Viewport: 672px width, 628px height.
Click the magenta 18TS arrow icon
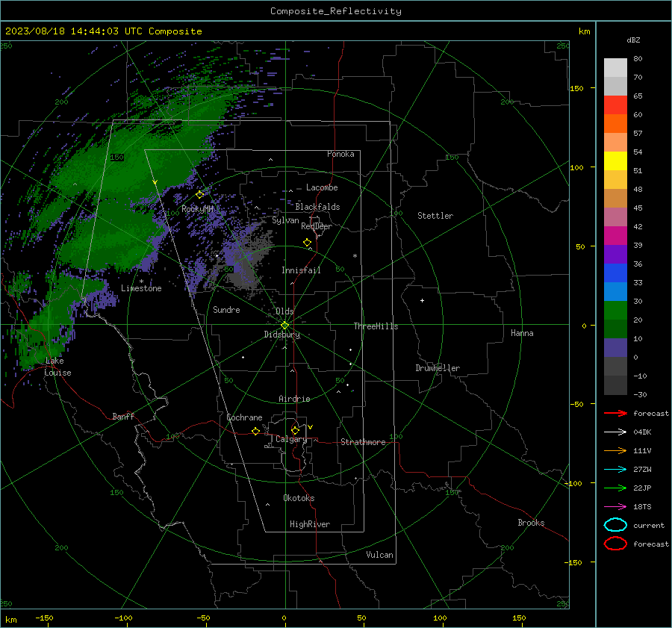[x=615, y=507]
